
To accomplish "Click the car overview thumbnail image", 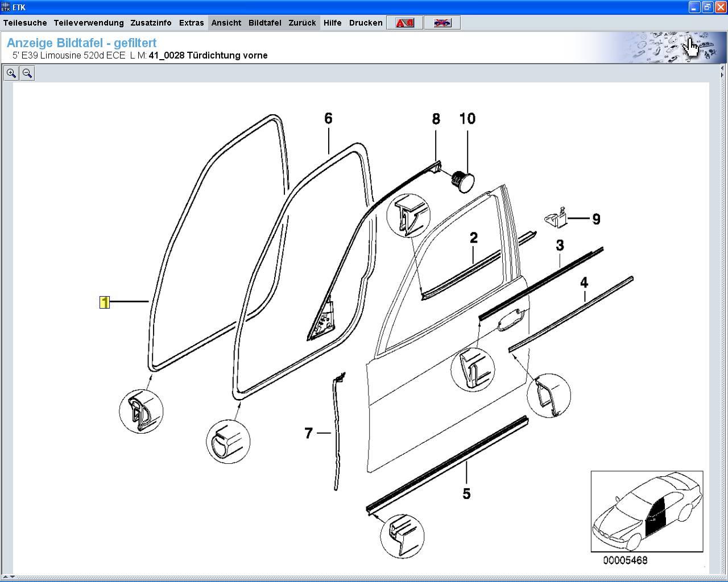I will coord(647,511).
